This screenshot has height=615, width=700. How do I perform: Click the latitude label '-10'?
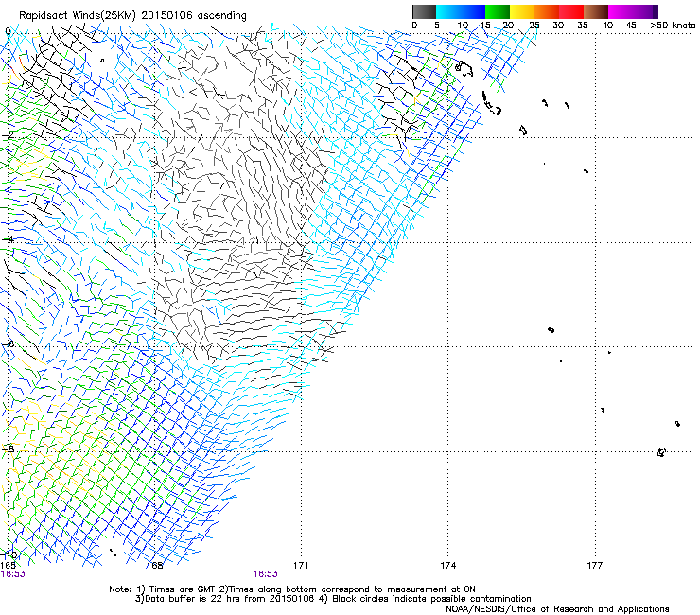click(x=9, y=554)
